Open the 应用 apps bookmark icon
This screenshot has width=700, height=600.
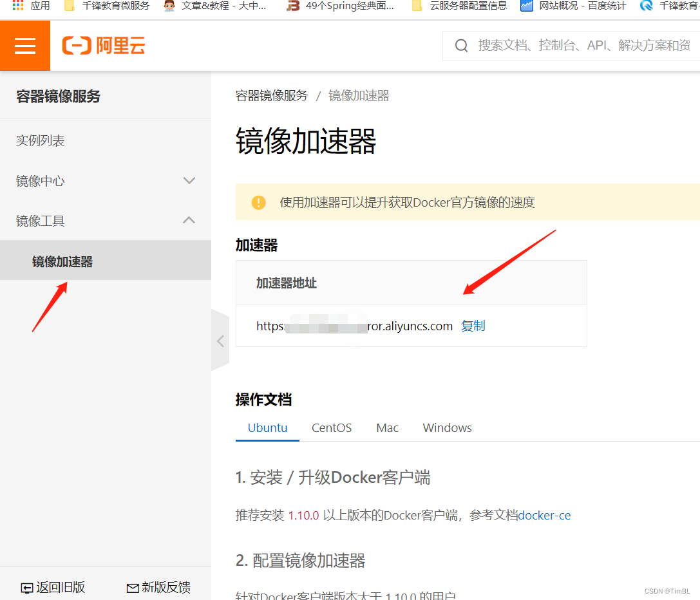(32, 6)
